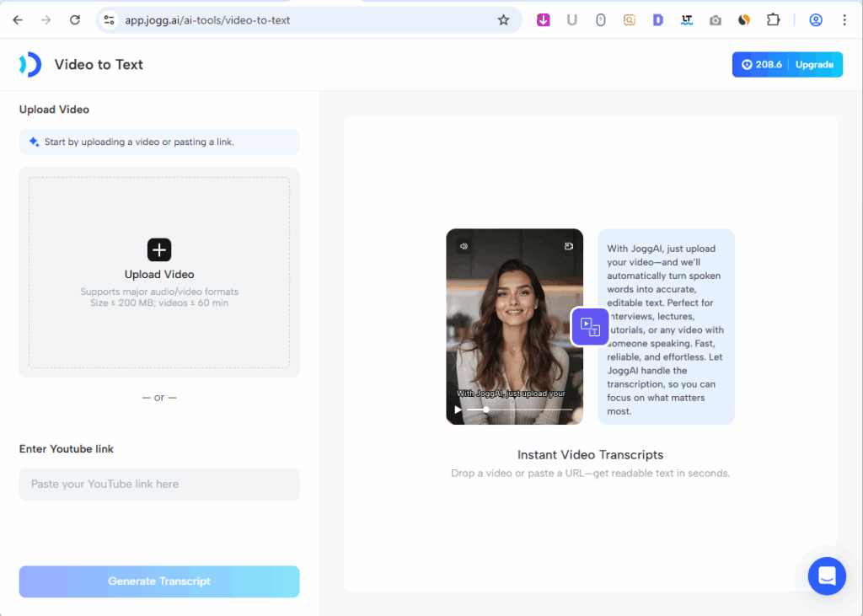Image resolution: width=863 pixels, height=616 pixels.
Task: Open the Chrome three-dot menu
Action: click(x=844, y=20)
